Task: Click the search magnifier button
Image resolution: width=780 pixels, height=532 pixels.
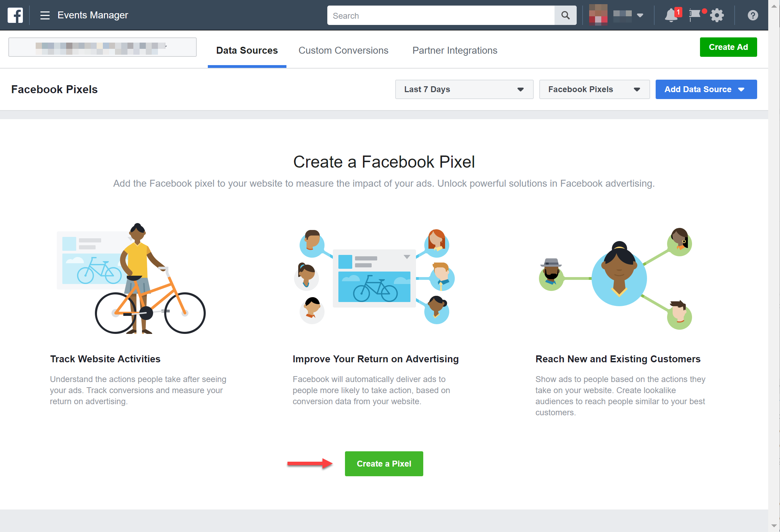Action: 565,15
